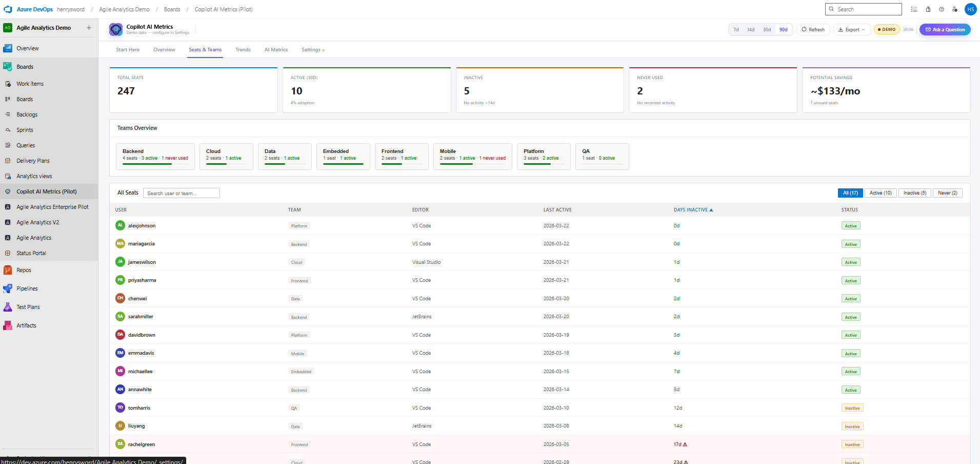Screen dimensions: 980x464
Task: Select Sprints in the sidebar
Action: (25, 129)
